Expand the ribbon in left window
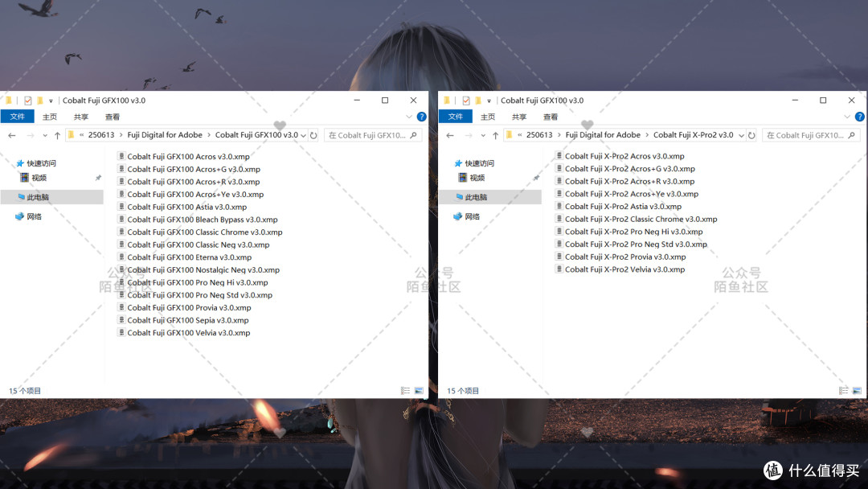This screenshot has height=489, width=868. (x=409, y=117)
